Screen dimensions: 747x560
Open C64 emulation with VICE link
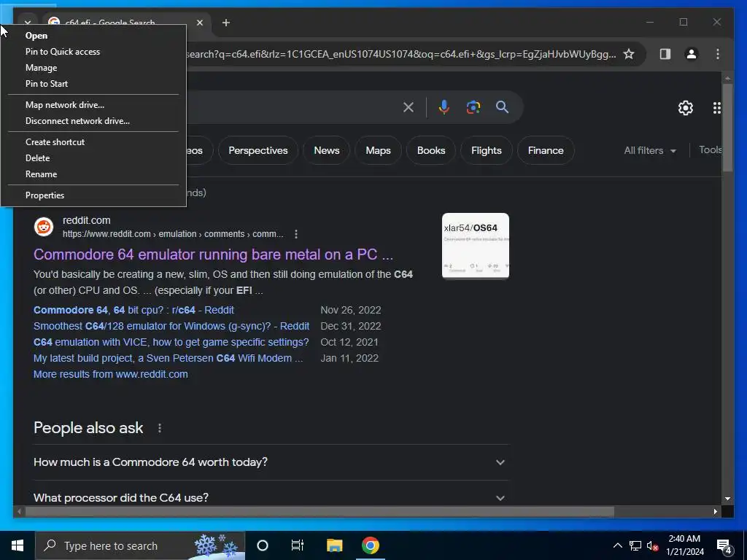(x=171, y=343)
